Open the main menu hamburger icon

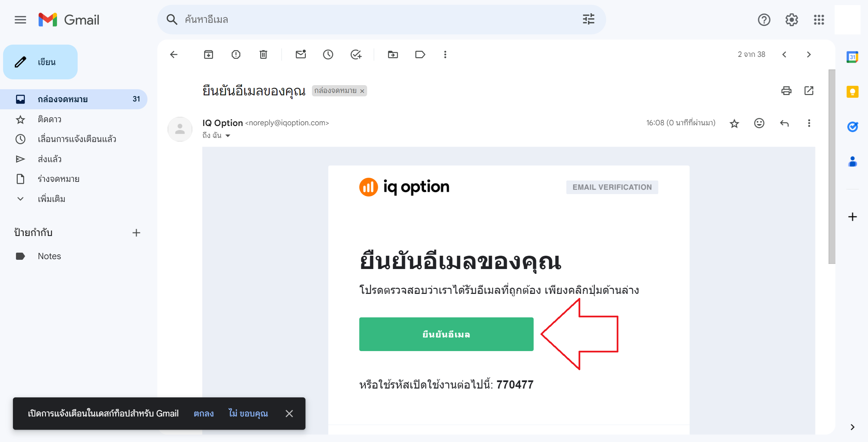point(20,20)
